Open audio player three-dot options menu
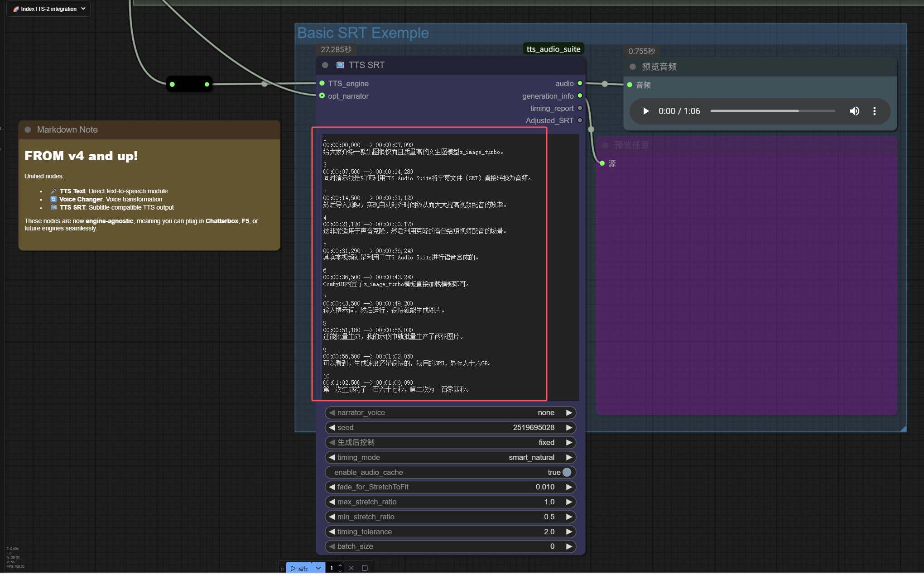 click(874, 111)
